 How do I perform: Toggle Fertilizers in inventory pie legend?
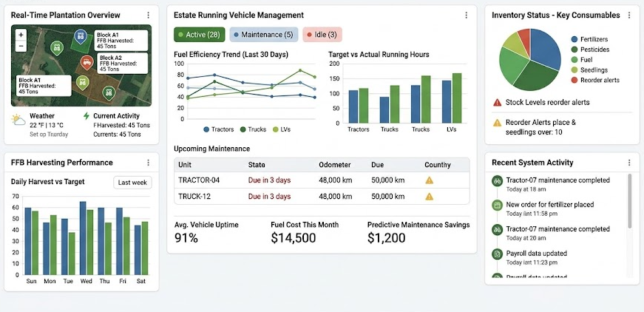tap(589, 39)
